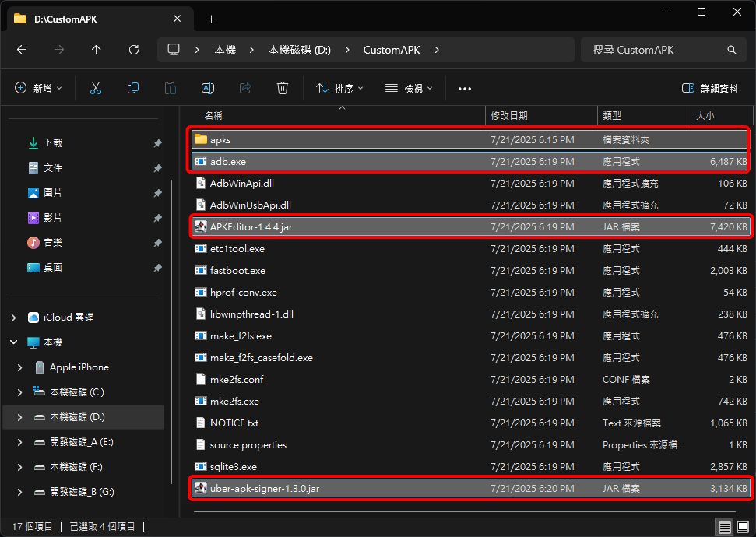Open the 新增 dropdown menu
Viewport: 756px width, 537px height.
37,88
